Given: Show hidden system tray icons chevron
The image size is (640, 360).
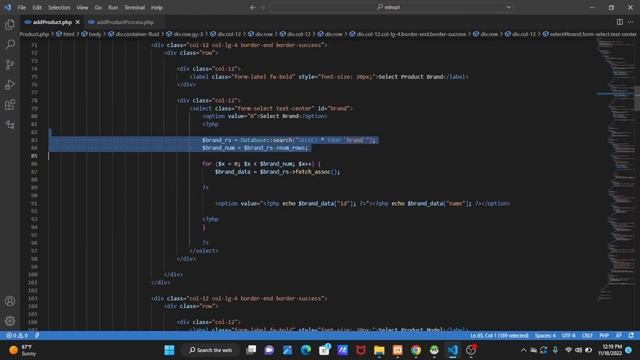Looking at the screenshot, I should point(524,350).
